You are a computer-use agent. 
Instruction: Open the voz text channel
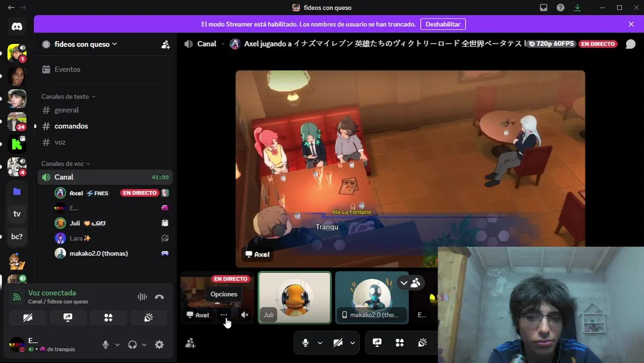(x=105, y=142)
